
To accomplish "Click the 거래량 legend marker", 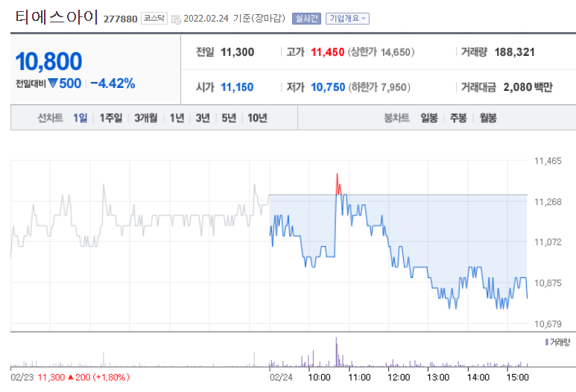I will pos(547,342).
